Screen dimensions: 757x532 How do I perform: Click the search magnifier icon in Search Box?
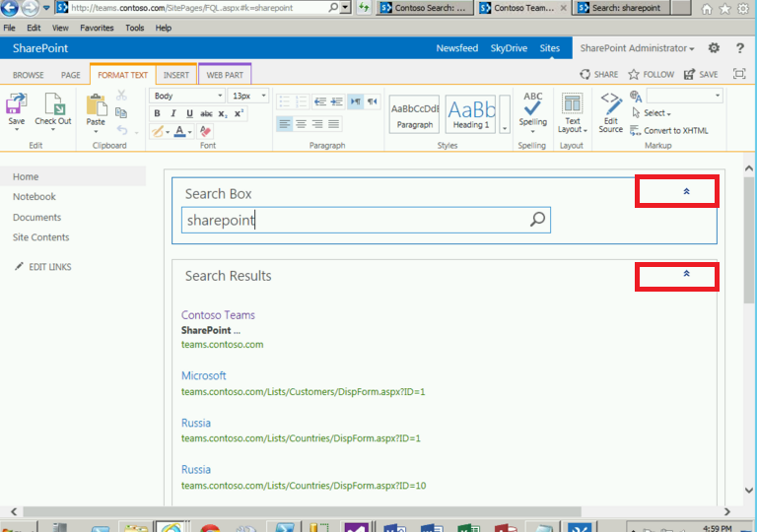(x=537, y=219)
